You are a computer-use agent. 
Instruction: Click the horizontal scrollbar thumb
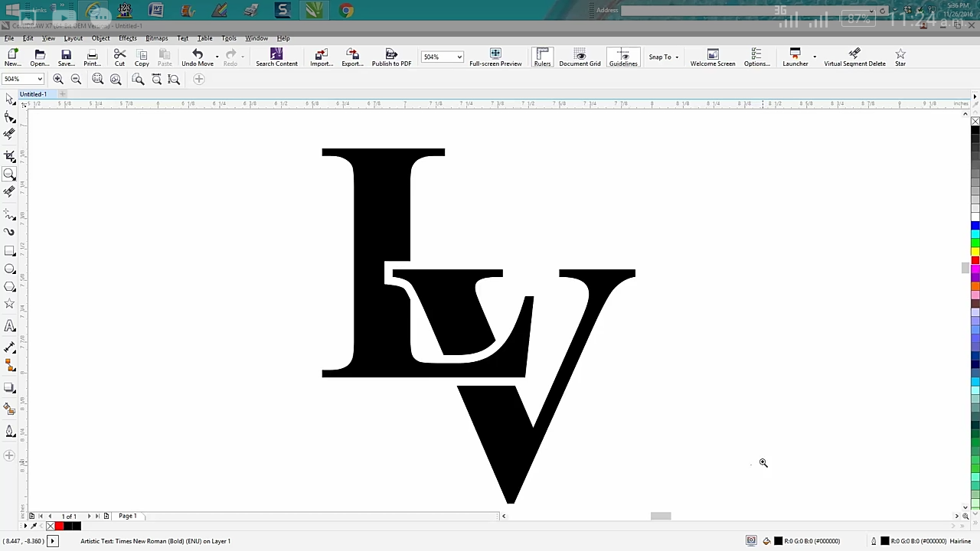661,516
